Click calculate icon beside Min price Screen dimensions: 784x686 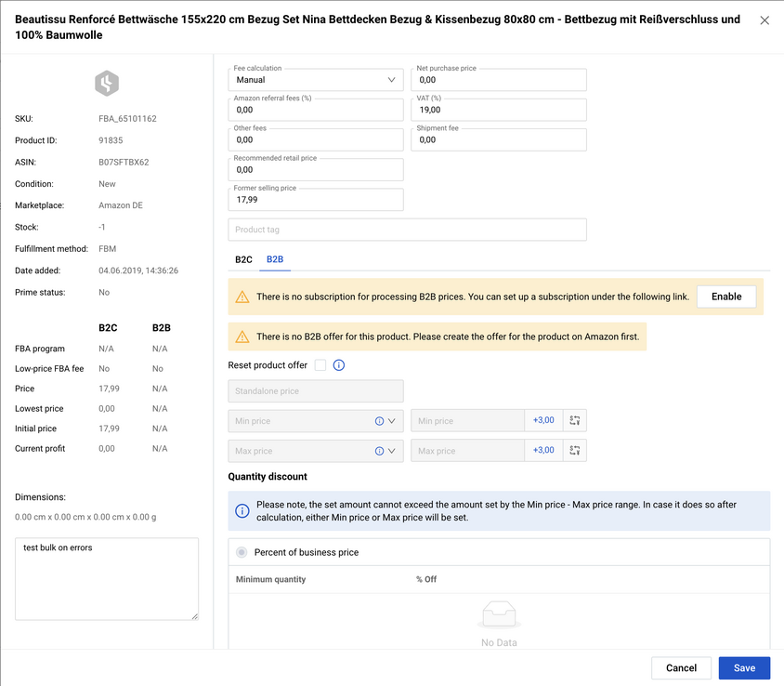[x=574, y=421]
